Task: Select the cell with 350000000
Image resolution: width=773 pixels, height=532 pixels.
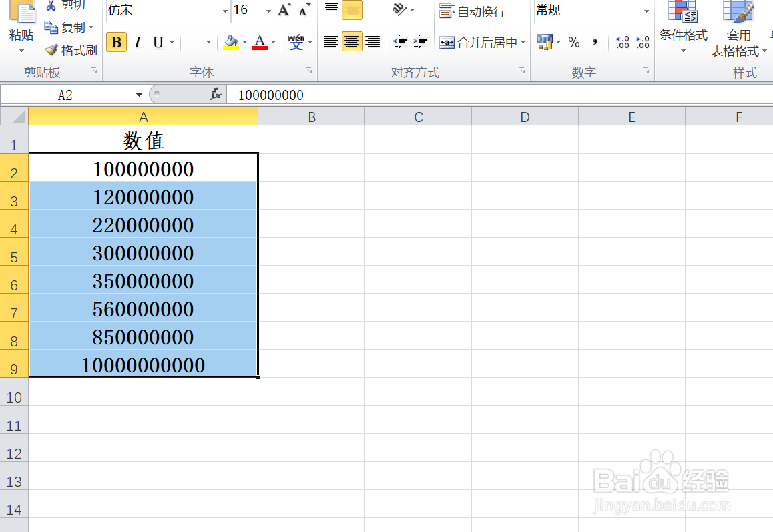Action: click(144, 280)
